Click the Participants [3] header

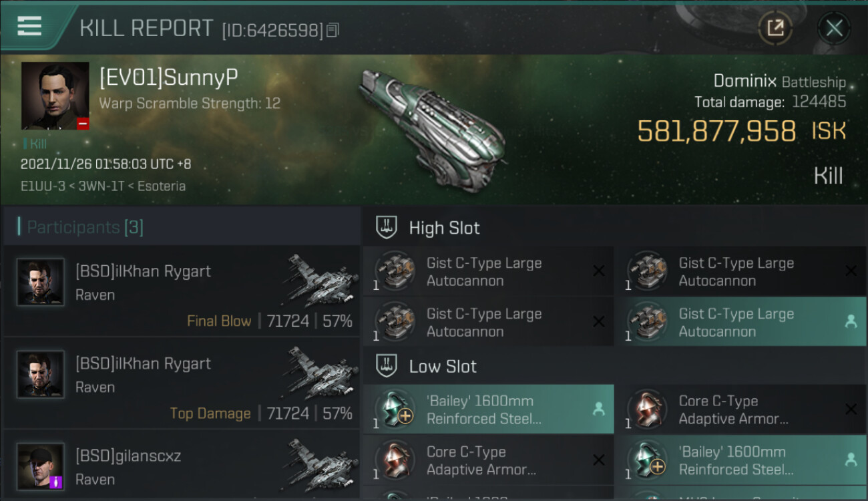click(85, 227)
